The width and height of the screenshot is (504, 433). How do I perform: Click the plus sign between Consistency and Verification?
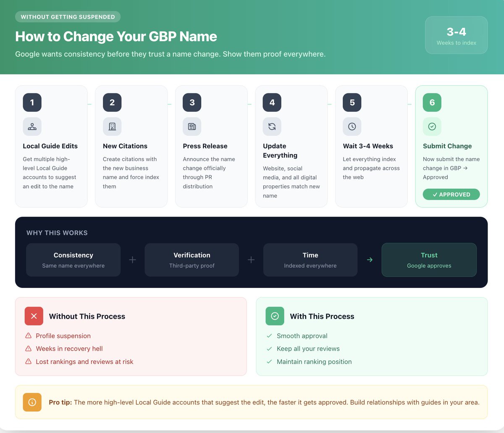click(132, 260)
